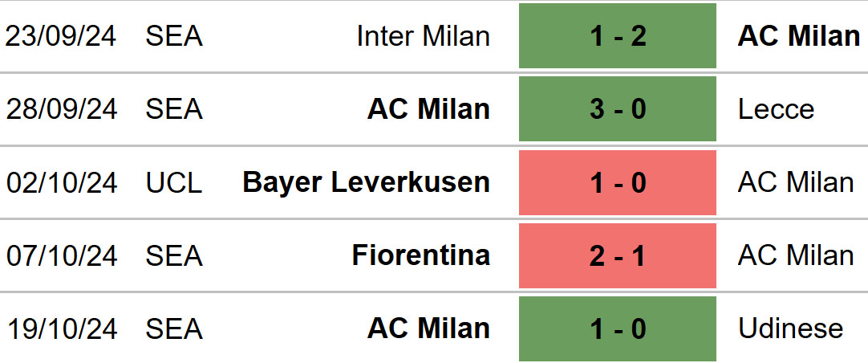868x363 pixels.
Task: Open the Lecce team name
Action: 776,109
